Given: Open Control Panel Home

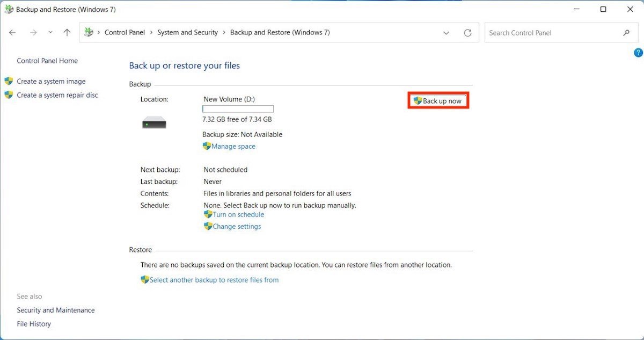Looking at the screenshot, I should (x=47, y=61).
